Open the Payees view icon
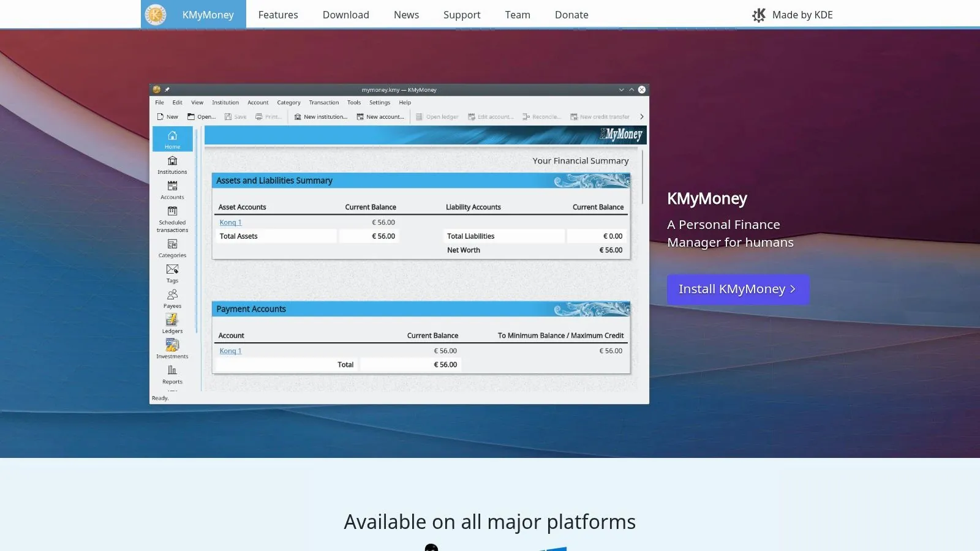 pyautogui.click(x=172, y=294)
